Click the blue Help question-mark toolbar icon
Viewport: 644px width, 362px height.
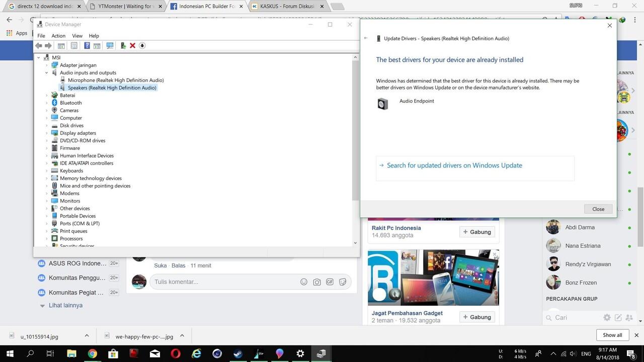coord(87,46)
